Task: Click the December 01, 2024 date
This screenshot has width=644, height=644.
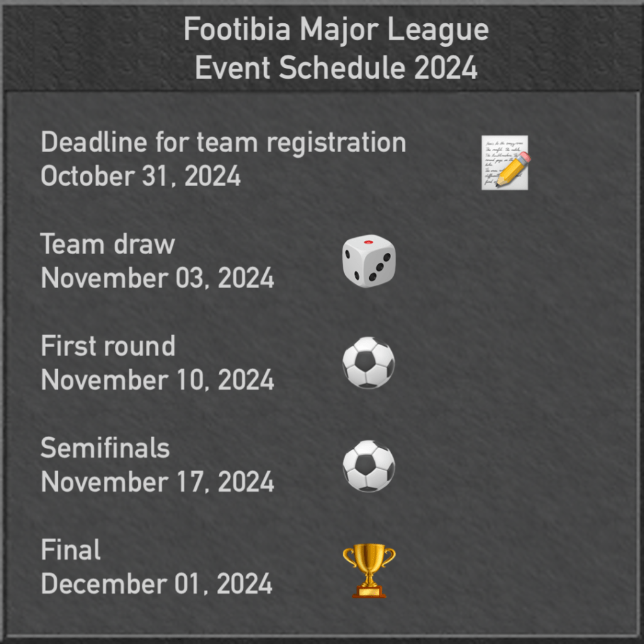Action: click(157, 584)
